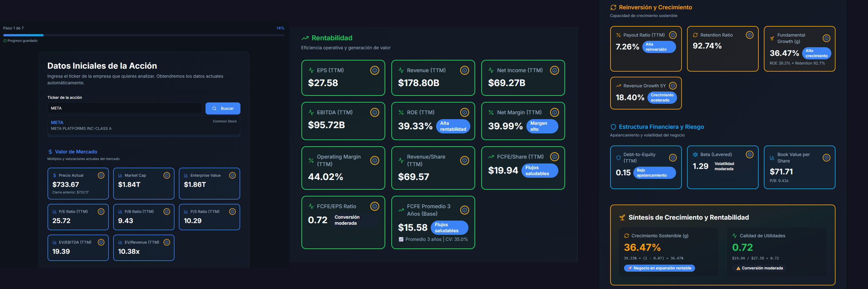868x289 pixels.
Task: Click info icon on Net Income (TTM) card
Action: point(554,70)
